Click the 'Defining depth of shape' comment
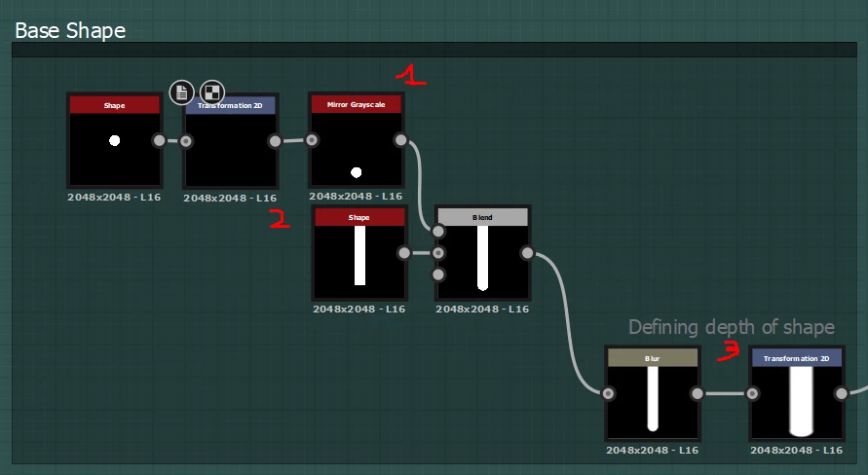Viewport: 868px width, 475px height. 732,327
